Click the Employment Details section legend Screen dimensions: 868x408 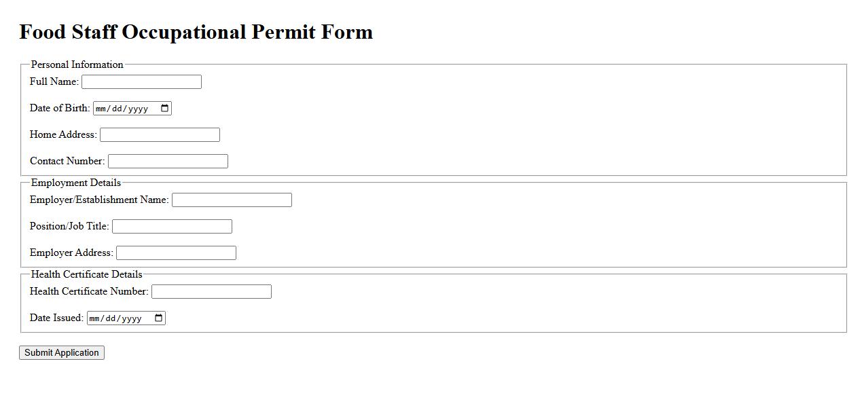(x=76, y=183)
